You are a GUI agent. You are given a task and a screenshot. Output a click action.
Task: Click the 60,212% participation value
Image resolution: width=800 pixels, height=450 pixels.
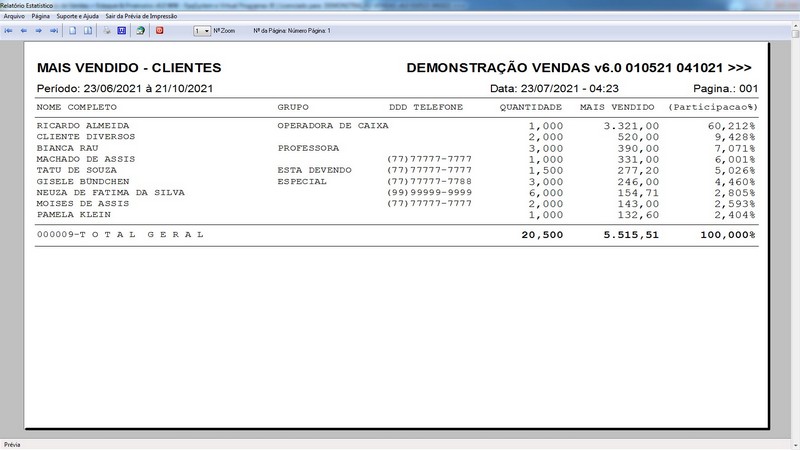click(x=731, y=126)
